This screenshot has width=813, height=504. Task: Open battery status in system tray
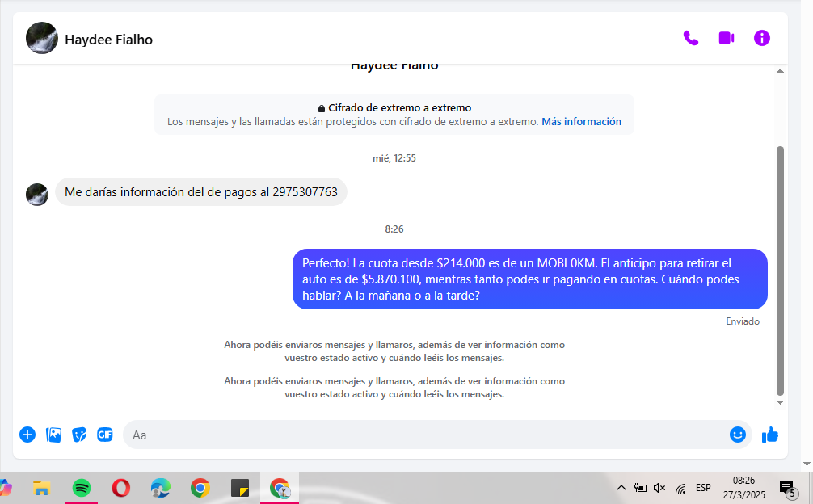click(x=640, y=488)
